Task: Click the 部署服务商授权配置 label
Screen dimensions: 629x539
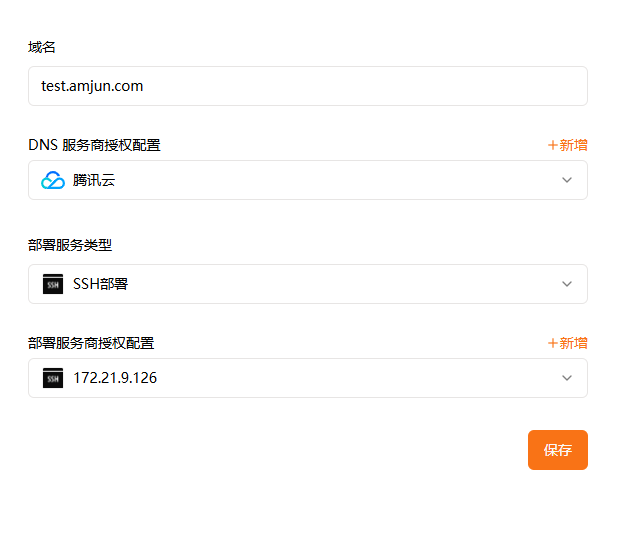Action: tap(91, 343)
